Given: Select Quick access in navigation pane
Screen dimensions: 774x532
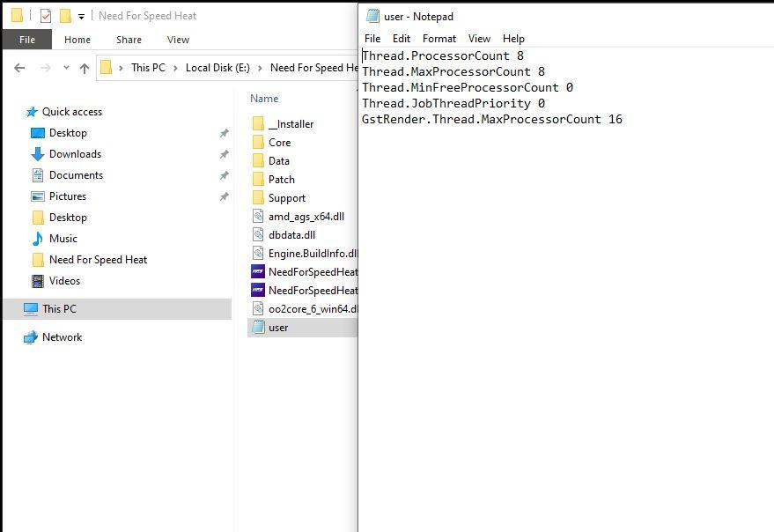Looking at the screenshot, I should [x=72, y=112].
